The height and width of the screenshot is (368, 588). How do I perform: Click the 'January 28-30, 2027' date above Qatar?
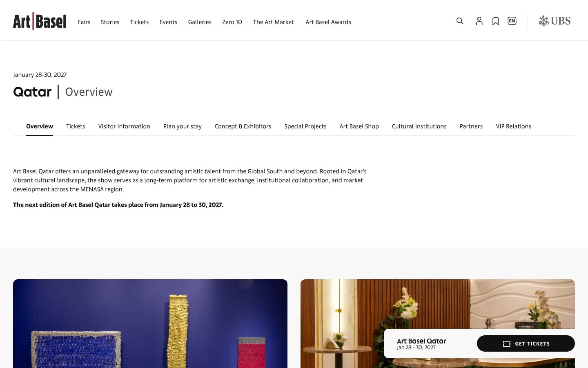click(x=40, y=75)
